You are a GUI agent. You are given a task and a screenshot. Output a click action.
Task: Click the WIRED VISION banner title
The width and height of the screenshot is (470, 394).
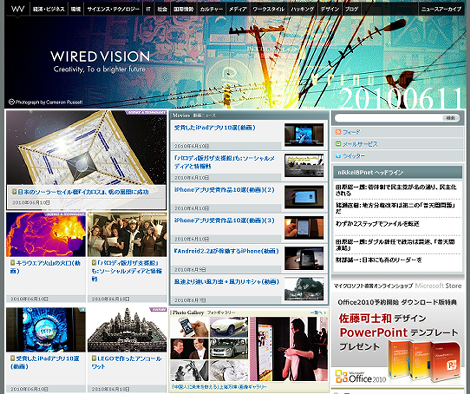tap(100, 56)
